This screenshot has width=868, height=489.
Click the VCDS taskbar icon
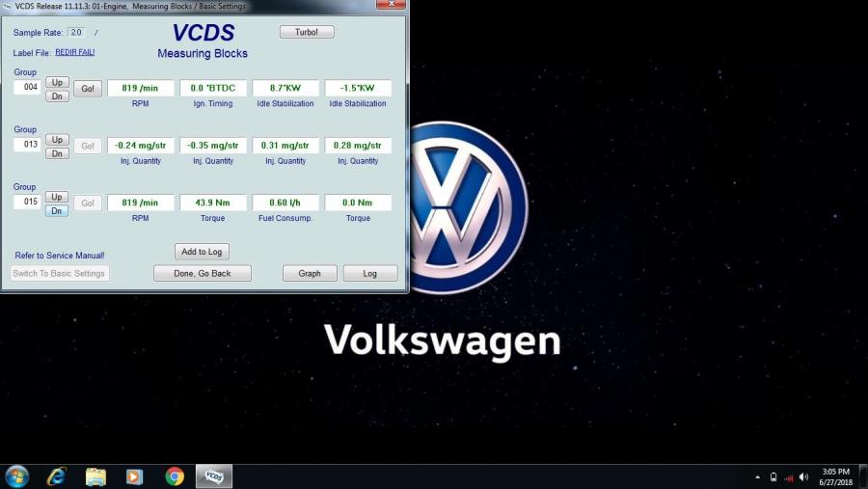214,476
